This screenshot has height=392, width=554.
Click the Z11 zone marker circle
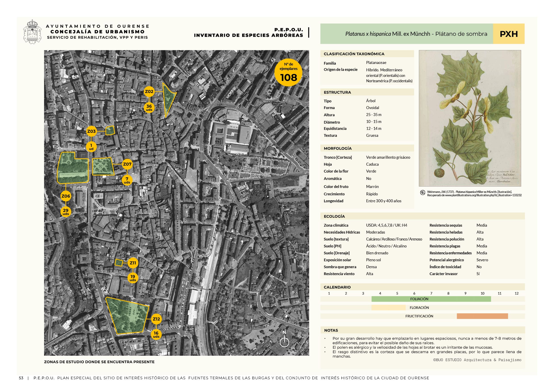(x=133, y=263)
